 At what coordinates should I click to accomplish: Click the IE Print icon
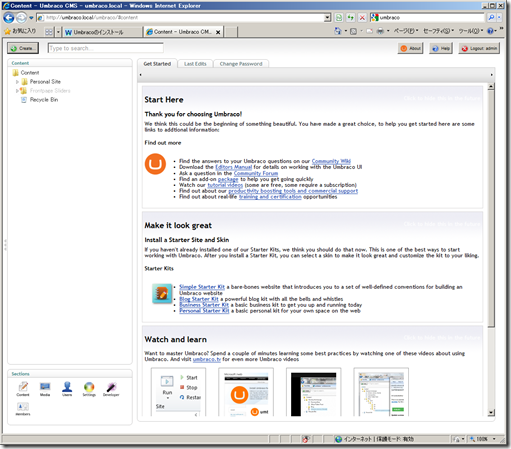click(x=380, y=31)
